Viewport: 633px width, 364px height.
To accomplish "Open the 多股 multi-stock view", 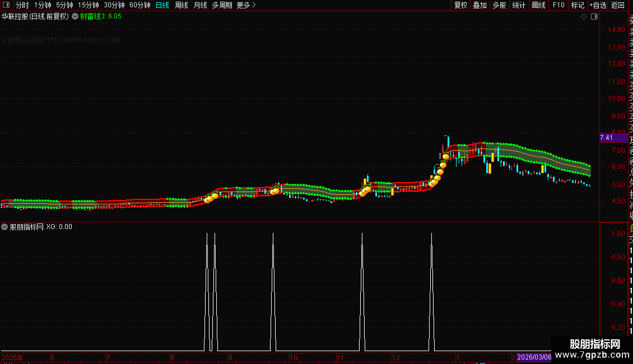I will pos(499,5).
